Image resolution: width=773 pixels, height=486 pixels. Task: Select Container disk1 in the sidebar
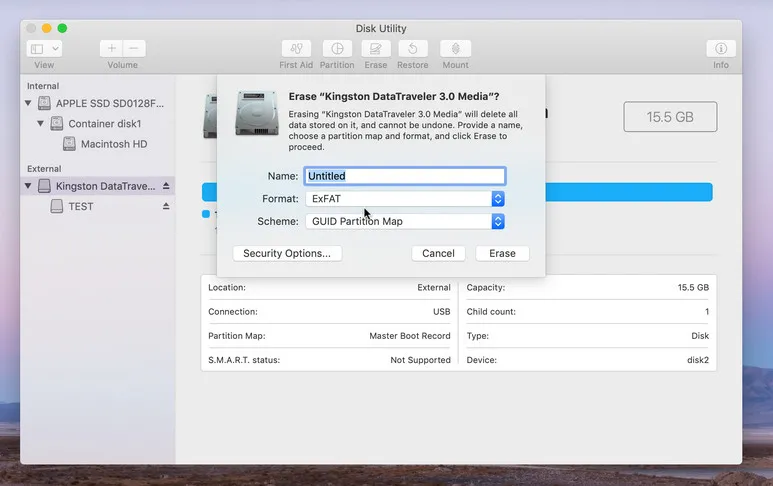[x=105, y=124]
